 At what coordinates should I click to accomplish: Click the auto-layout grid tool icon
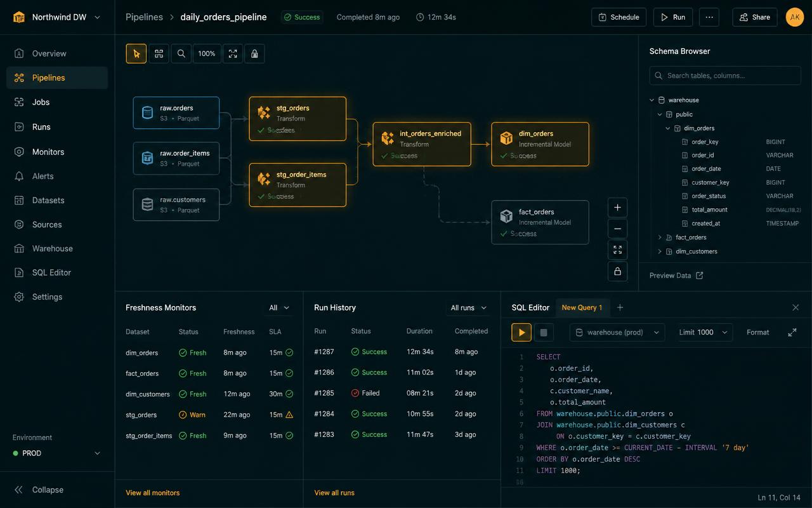tap(159, 54)
